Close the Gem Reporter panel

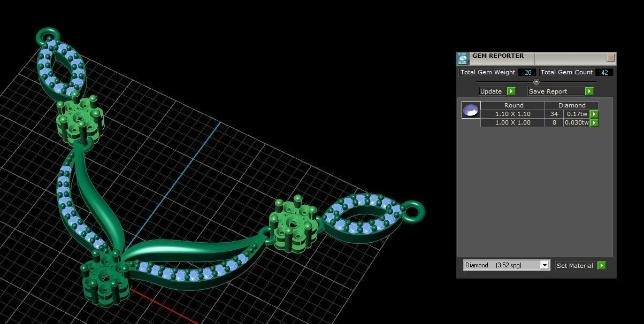point(611,58)
